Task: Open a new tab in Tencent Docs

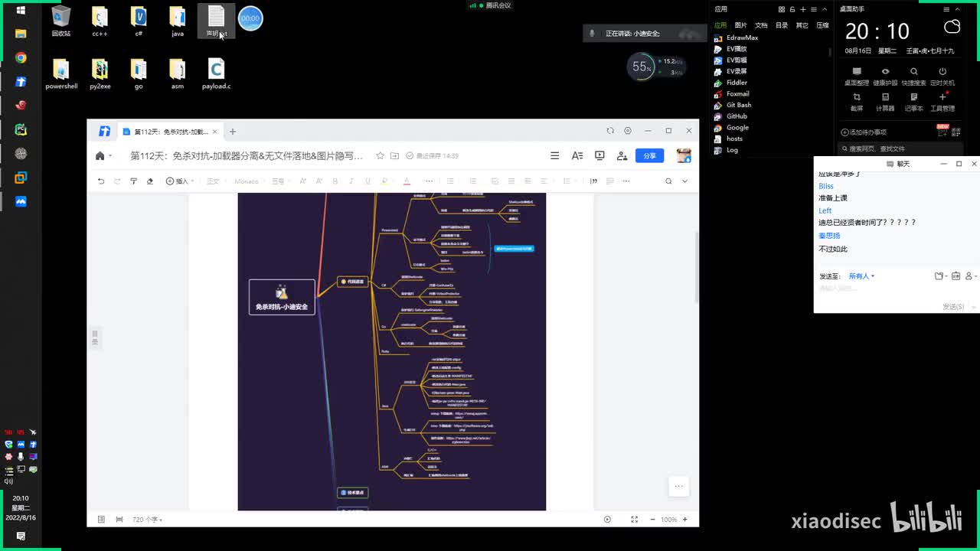Action: point(233,132)
